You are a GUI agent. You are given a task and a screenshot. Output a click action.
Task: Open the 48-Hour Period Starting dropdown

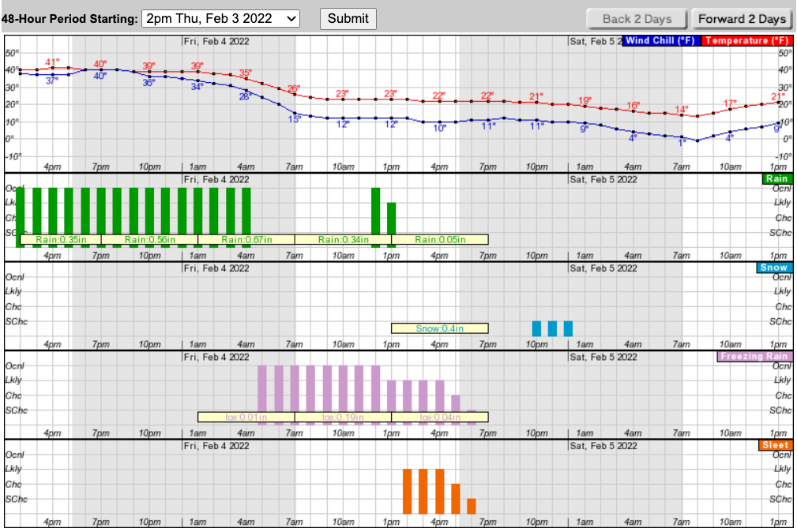tap(220, 18)
